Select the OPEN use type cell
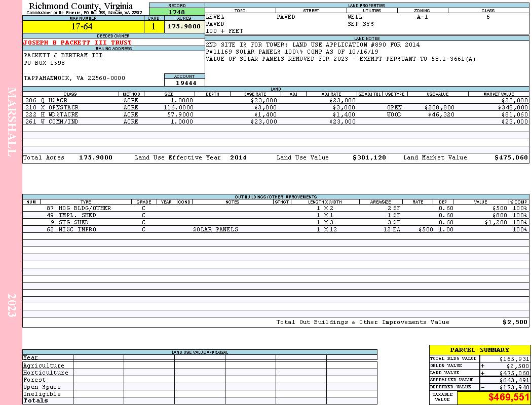This screenshot has width=532, height=405. (x=394, y=107)
